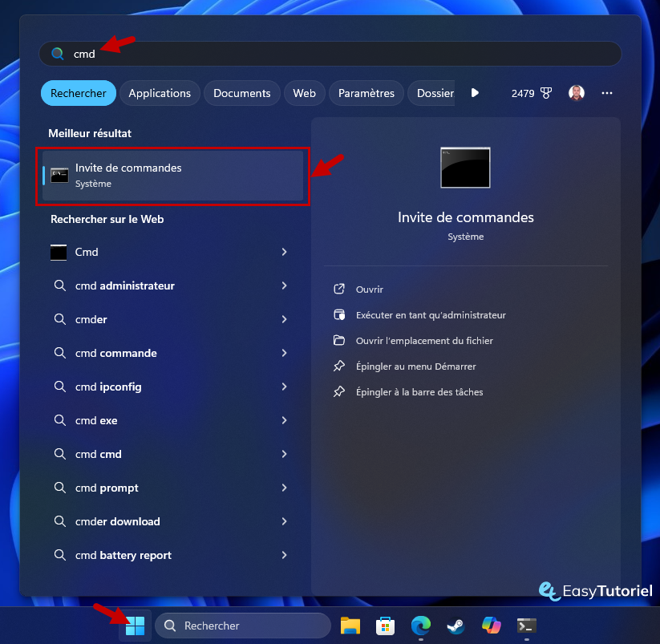Launch Microsoft Edge from the taskbar
Screen dimensions: 660x644
(x=420, y=626)
